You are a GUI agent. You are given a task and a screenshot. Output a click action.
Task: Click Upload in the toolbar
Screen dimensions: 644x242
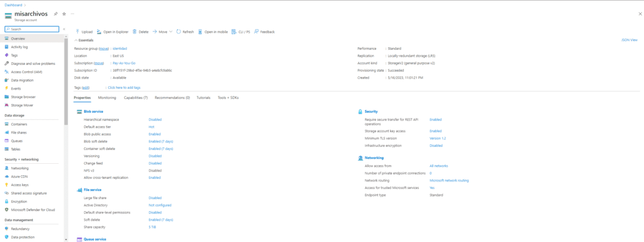[84, 32]
